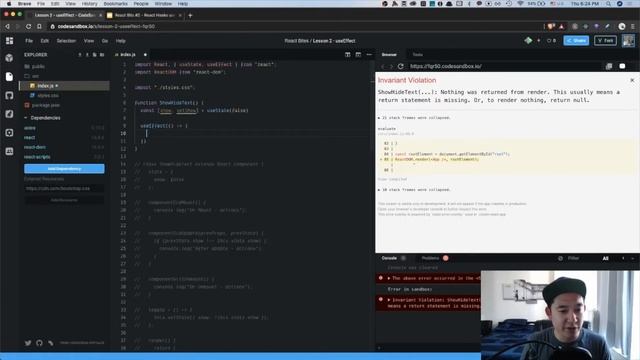Screen dimensions: 640x360
Task: Open the GitHub panel in the sidebar
Action: (9, 96)
